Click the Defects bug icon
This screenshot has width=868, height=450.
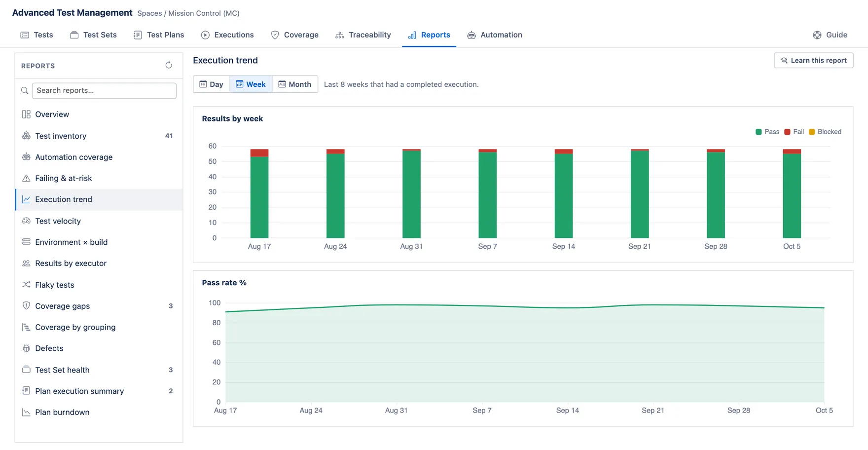point(26,348)
